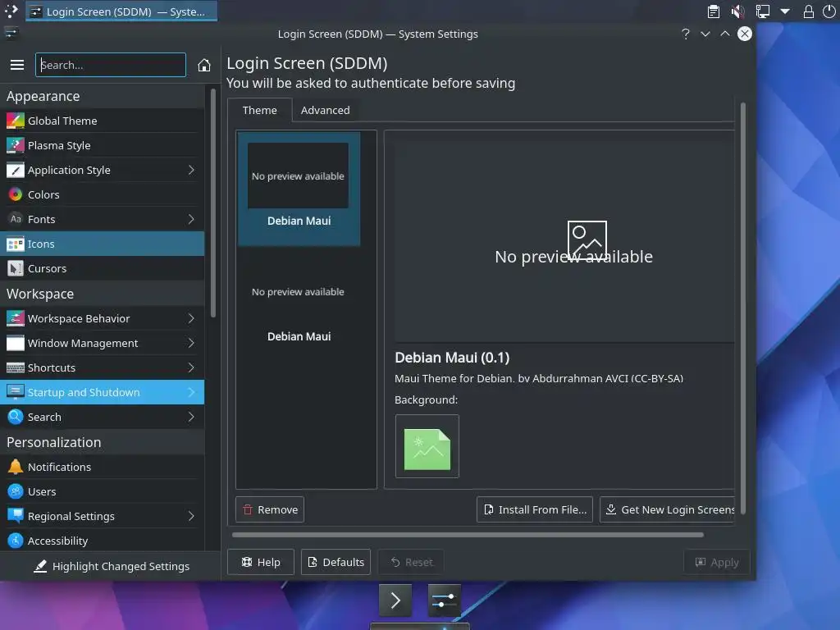Click the arrow icon in bottom dock

point(395,600)
